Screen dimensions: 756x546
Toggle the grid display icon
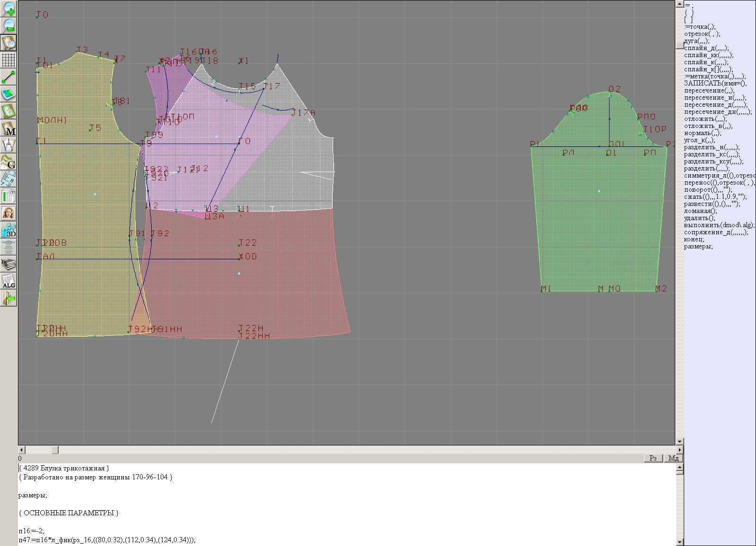(9, 60)
